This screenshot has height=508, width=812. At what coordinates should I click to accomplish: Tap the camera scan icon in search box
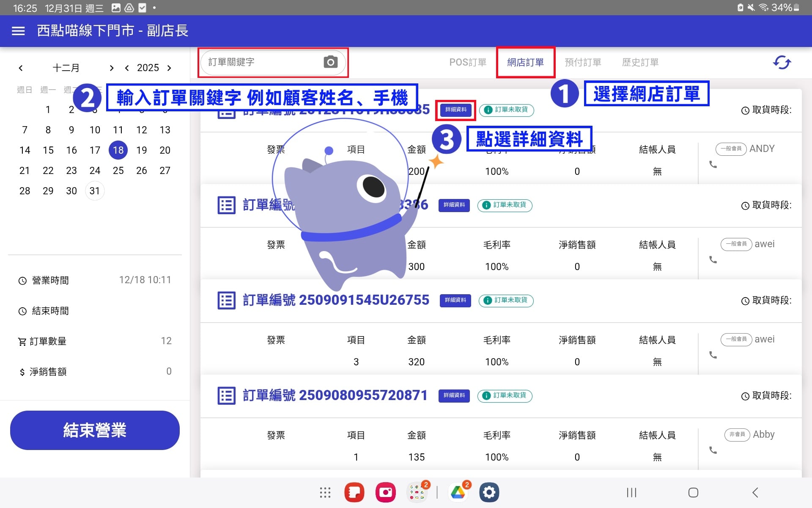tap(330, 62)
